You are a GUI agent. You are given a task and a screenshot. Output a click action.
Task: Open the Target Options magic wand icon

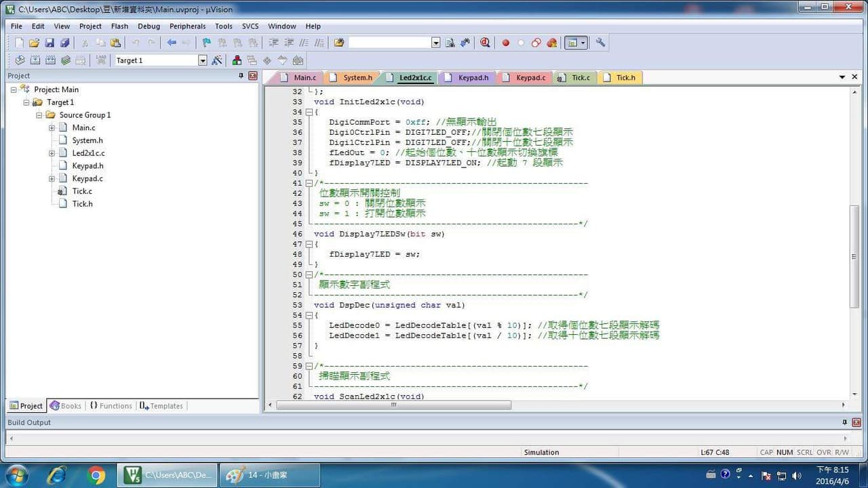coord(217,60)
